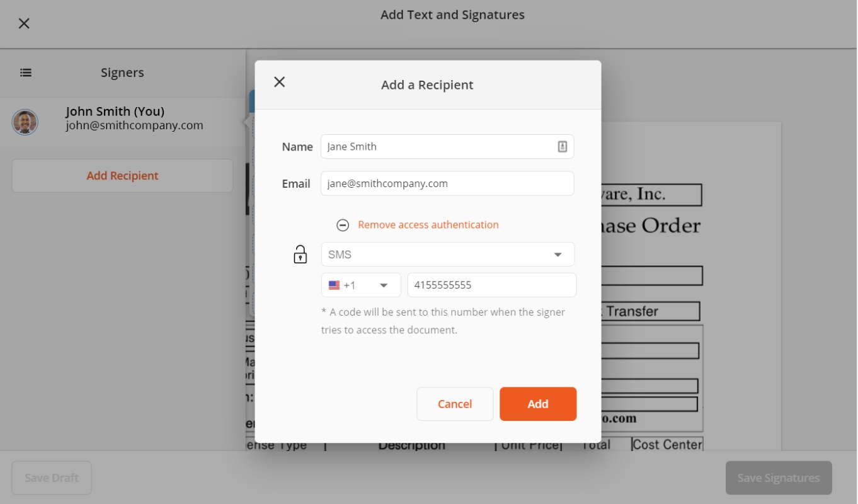Click the contact card icon in Name field
Screen dimensions: 858x504
click(563, 146)
